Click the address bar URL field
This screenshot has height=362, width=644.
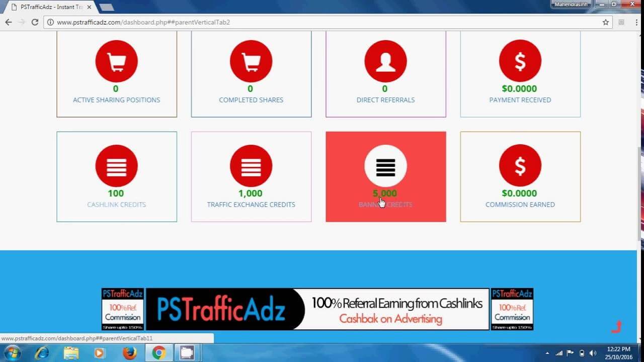click(x=322, y=22)
